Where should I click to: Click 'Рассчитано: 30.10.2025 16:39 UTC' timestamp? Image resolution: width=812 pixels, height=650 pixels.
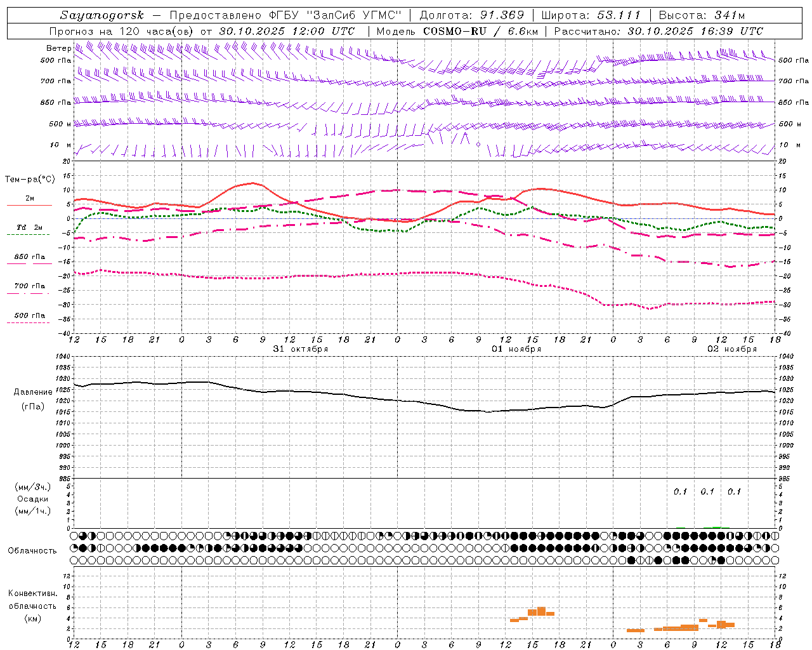click(x=659, y=31)
